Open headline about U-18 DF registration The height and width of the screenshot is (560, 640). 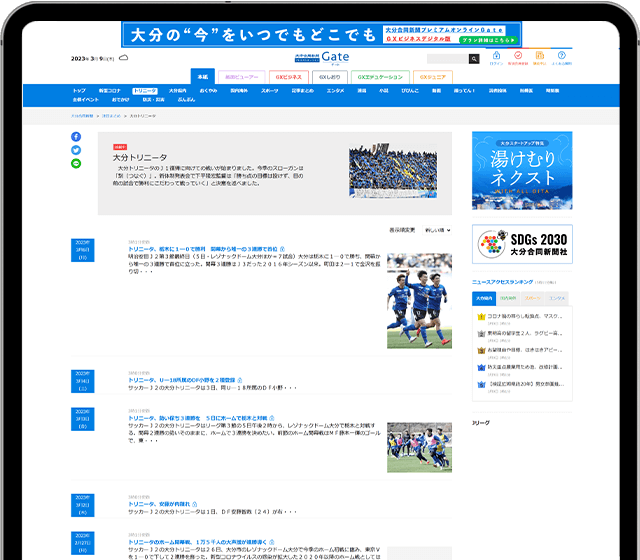click(x=182, y=380)
